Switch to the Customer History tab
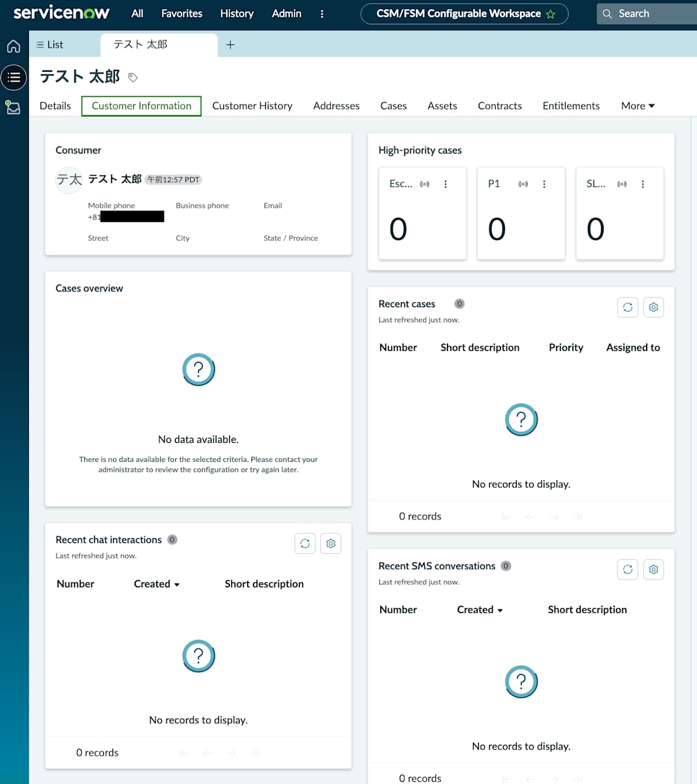The width and height of the screenshot is (697, 784). coord(252,106)
